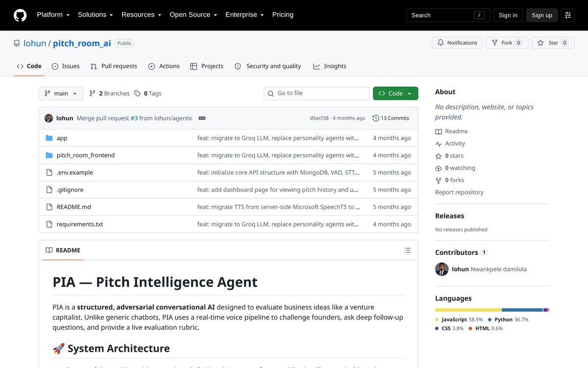Open the commit hash d5ecf38

point(319,118)
